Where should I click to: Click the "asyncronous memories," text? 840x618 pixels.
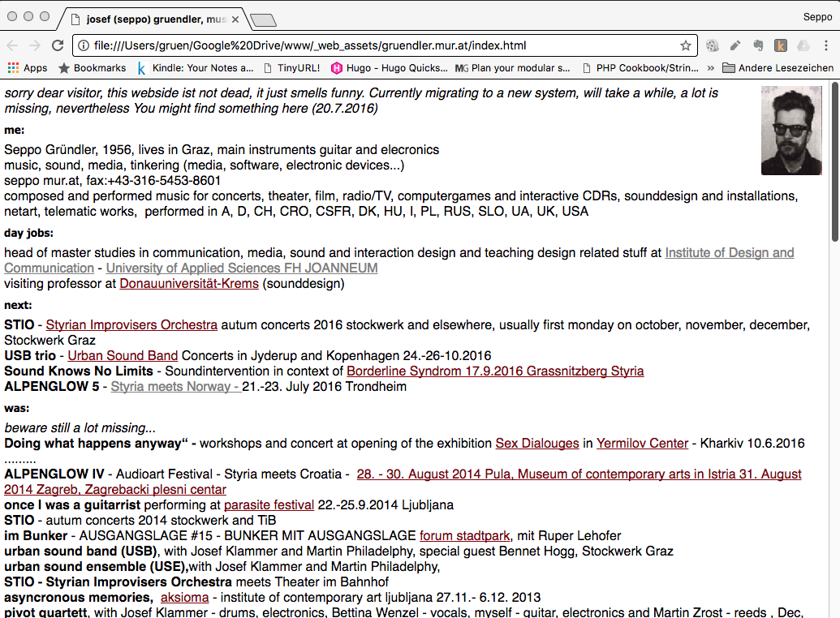click(x=79, y=597)
